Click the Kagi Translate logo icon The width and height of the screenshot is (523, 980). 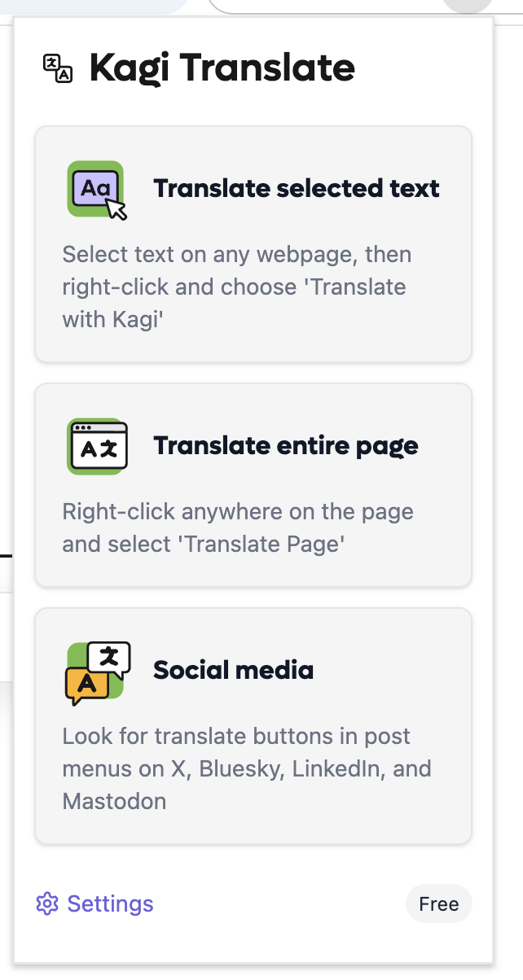click(x=58, y=68)
